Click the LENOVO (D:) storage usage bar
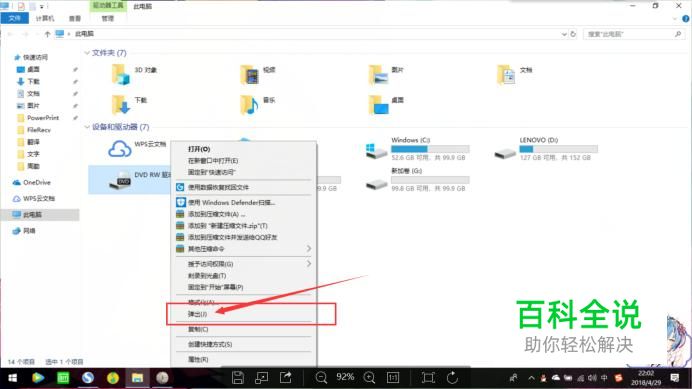 (x=559, y=149)
